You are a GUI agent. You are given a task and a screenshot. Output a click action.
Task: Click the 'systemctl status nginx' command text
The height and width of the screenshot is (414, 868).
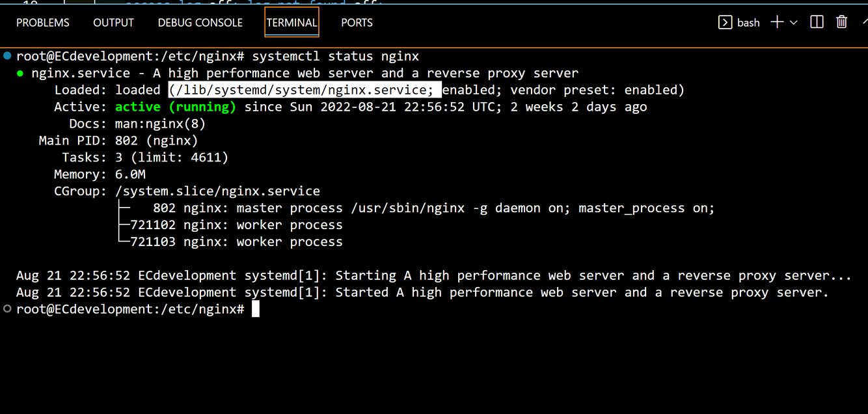tap(336, 56)
